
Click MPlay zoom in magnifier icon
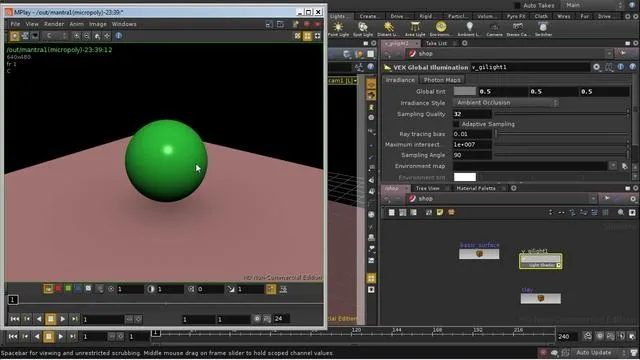tap(76, 36)
